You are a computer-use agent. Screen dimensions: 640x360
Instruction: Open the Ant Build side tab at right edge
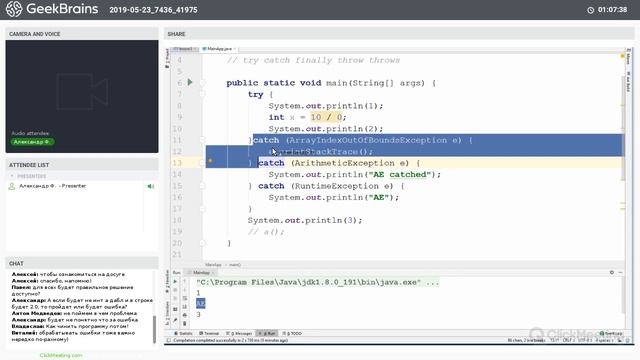tap(629, 82)
